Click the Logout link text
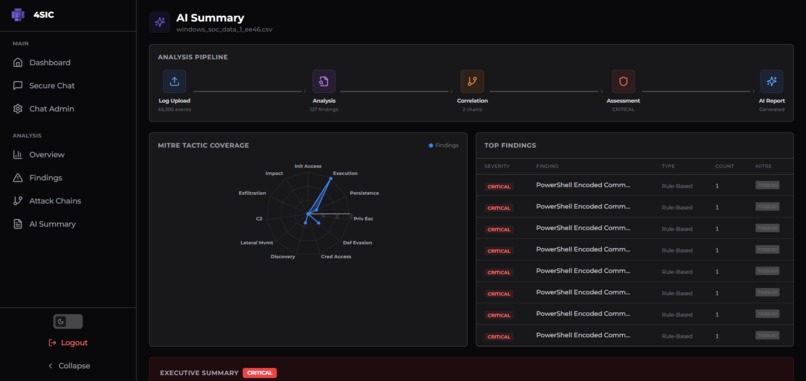Screen dimensions: 806x381 75,343
